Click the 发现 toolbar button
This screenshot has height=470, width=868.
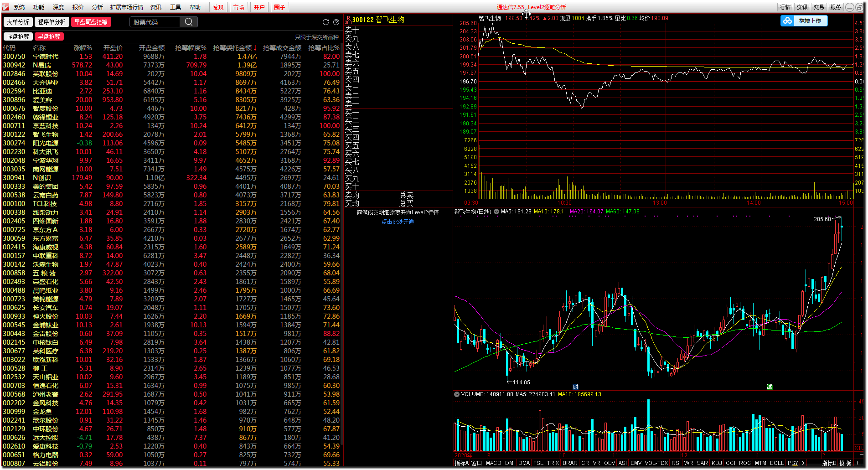[x=218, y=7]
